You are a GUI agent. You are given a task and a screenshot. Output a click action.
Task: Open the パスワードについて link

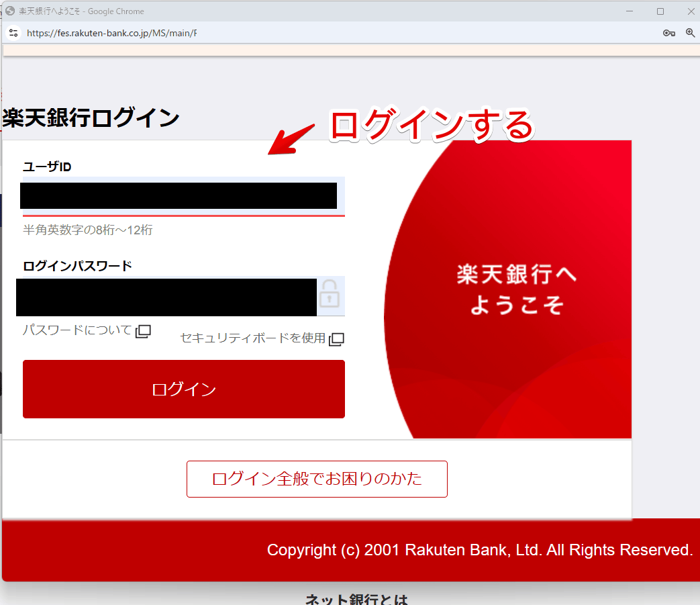point(77,330)
